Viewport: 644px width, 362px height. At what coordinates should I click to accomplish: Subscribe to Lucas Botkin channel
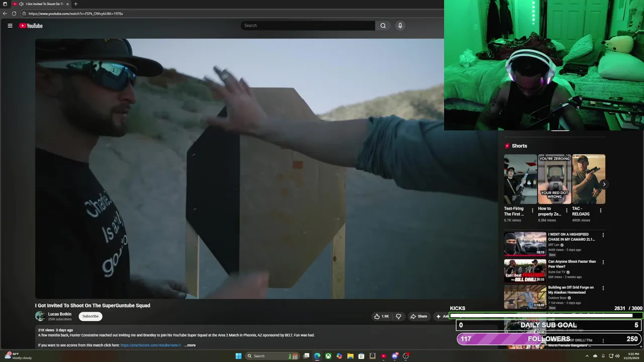coord(91,316)
